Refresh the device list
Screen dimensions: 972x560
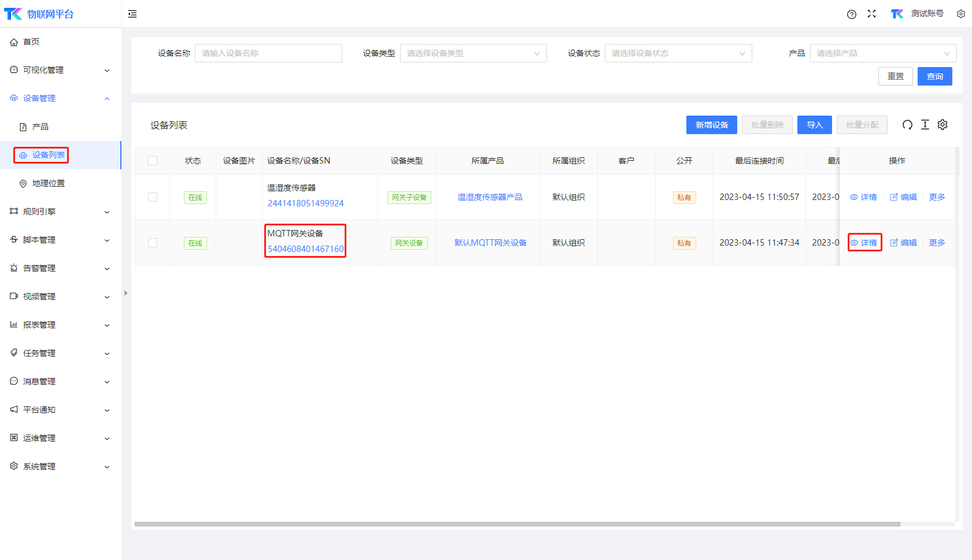[908, 125]
